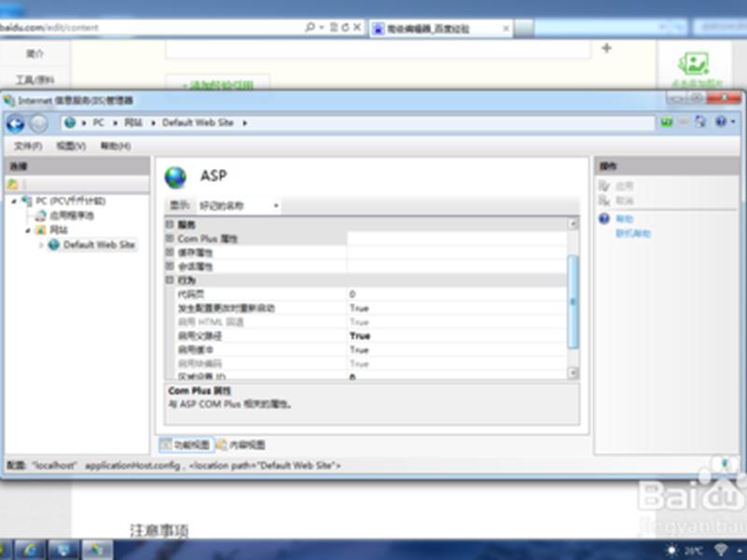Image resolution: width=747 pixels, height=560 pixels.
Task: Select the bold True value in the property grid
Action: click(359, 336)
